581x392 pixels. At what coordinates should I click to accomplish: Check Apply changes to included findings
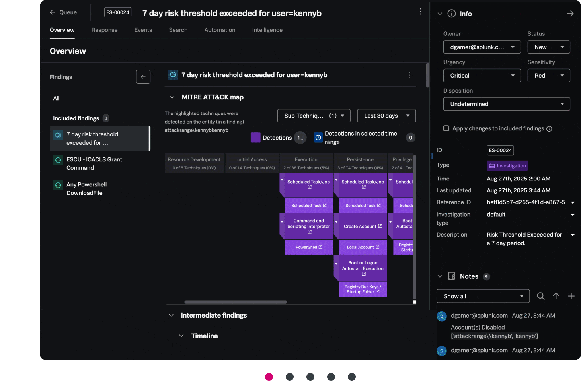446,128
